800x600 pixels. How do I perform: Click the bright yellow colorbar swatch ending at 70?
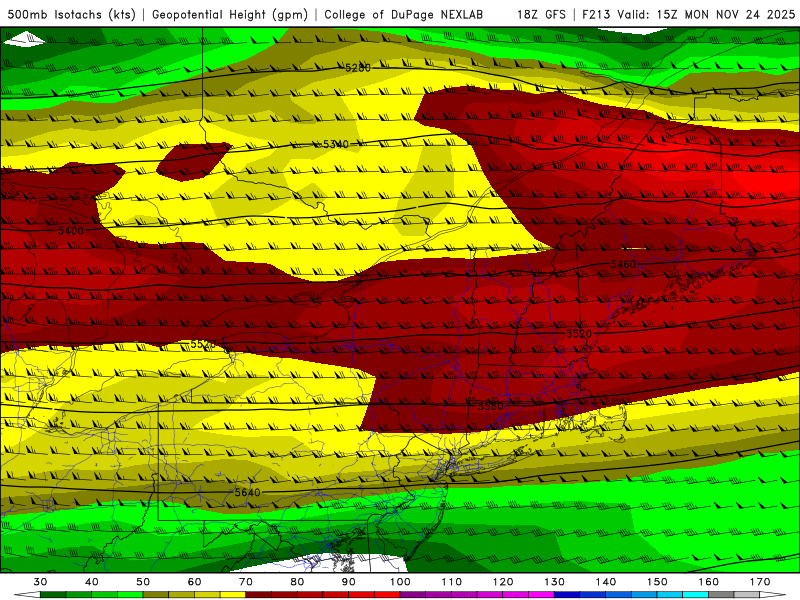233,595
